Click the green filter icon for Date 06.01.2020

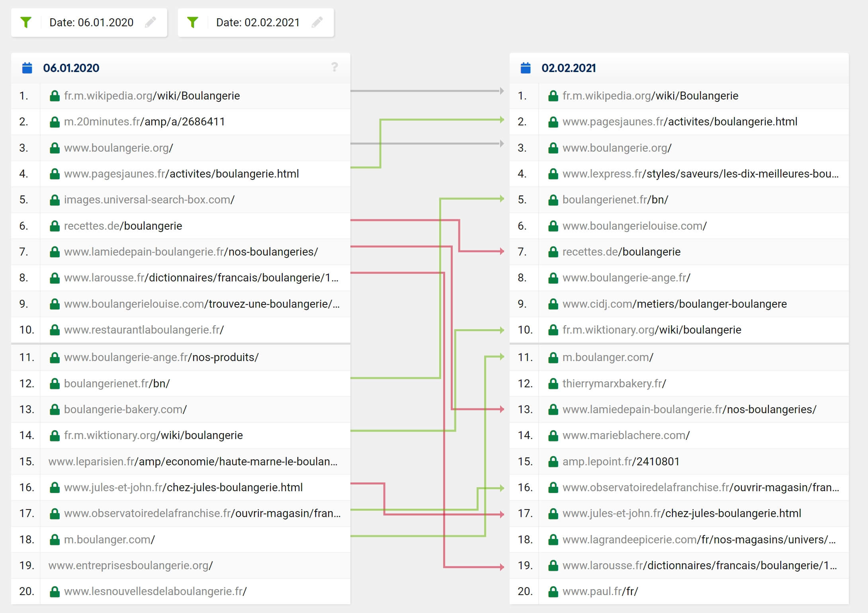tap(26, 22)
